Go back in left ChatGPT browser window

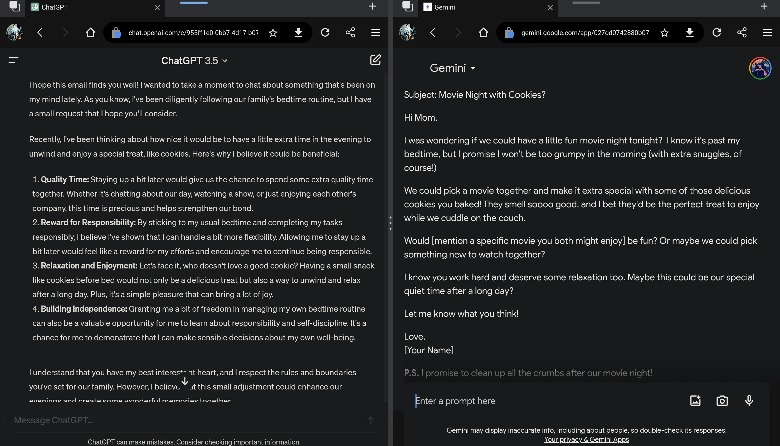tap(40, 33)
